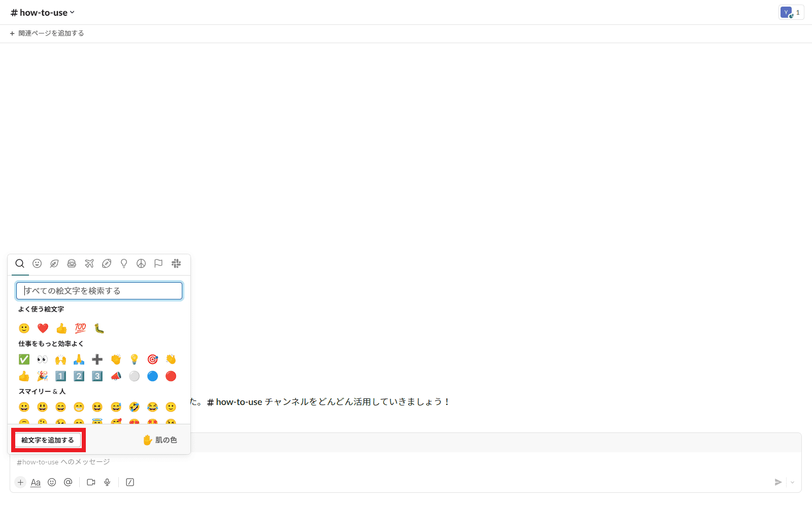This screenshot has width=812, height=505.
Task: Pick the caterpillar bug emoji
Action: pos(99,328)
